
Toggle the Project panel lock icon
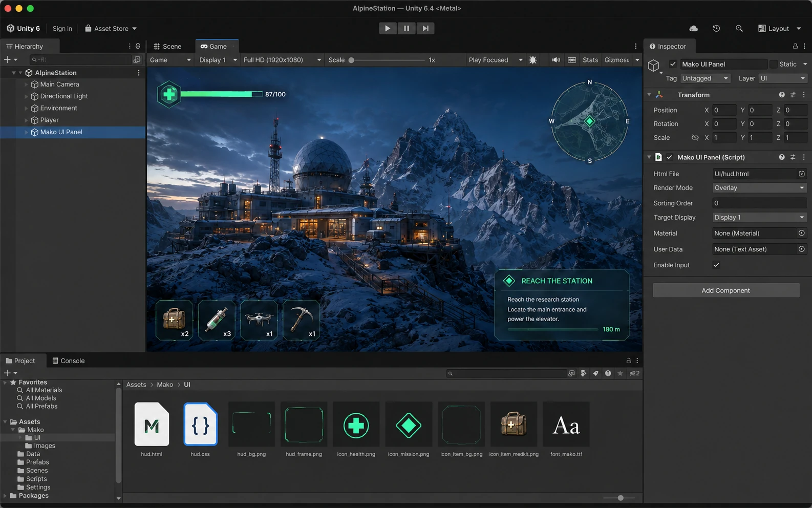coord(629,361)
